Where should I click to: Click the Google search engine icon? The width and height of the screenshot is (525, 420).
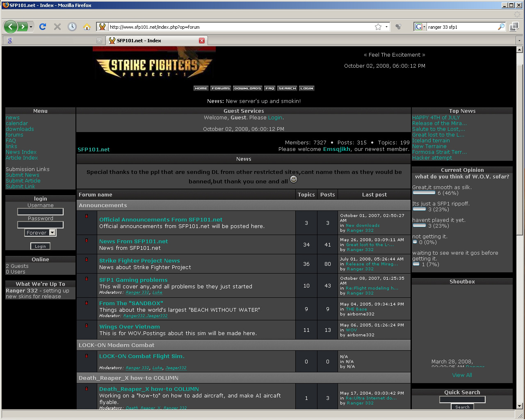[x=418, y=27]
